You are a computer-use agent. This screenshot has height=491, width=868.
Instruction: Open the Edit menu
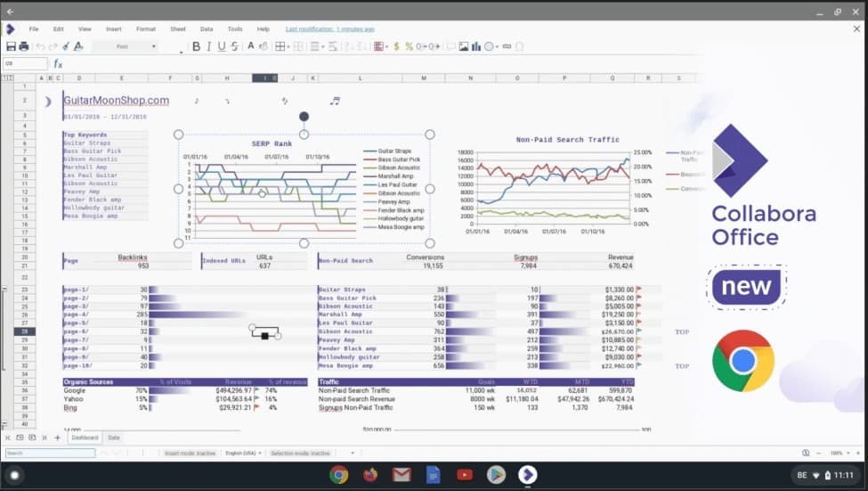59,29
